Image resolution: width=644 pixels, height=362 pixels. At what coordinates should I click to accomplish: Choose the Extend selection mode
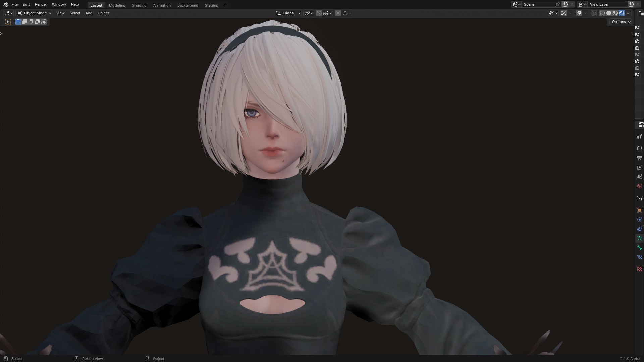click(x=24, y=22)
